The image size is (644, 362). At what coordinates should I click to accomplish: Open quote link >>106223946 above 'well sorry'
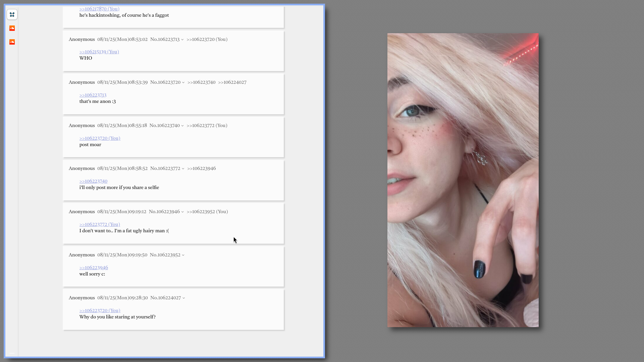[x=94, y=267]
